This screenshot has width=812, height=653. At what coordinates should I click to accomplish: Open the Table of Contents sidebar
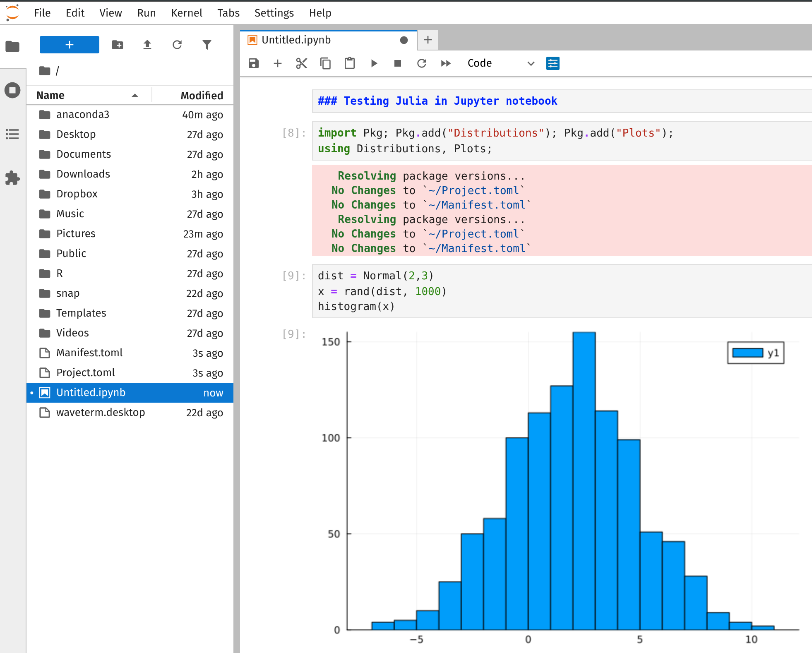click(x=12, y=134)
